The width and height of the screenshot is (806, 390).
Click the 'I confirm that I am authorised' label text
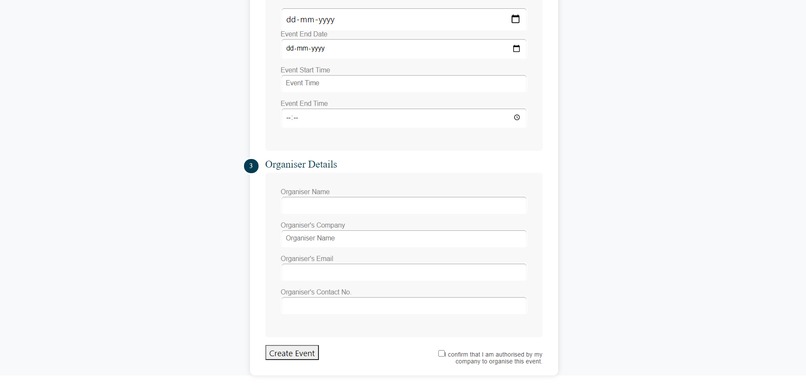(x=493, y=358)
